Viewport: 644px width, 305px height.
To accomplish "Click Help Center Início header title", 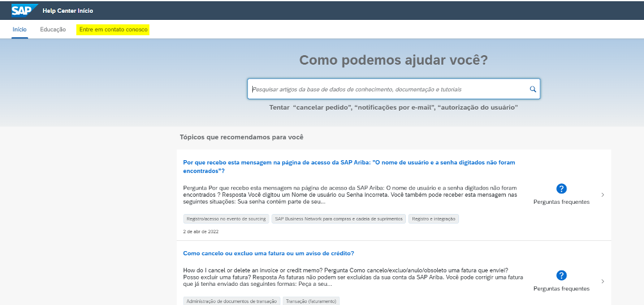I will tap(68, 11).
